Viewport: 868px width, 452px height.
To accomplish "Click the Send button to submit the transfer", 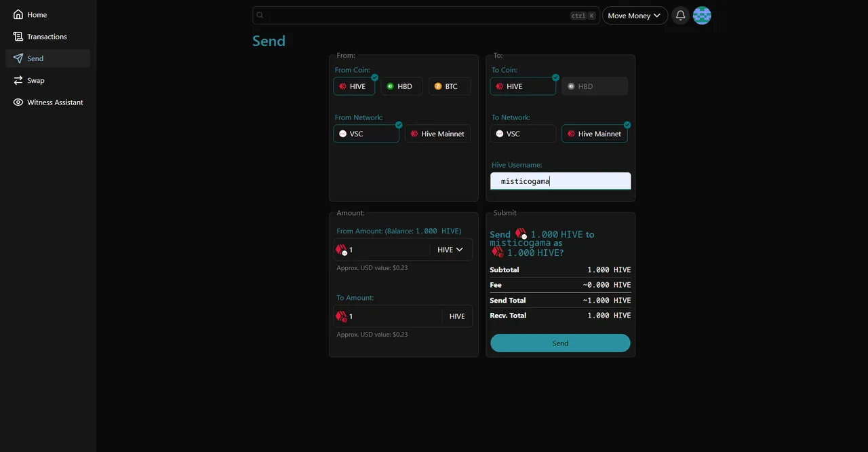I will (x=560, y=343).
